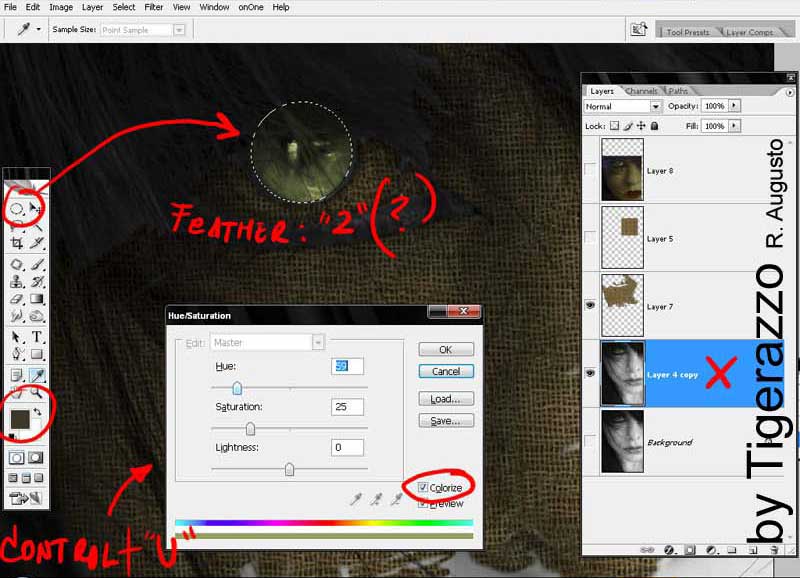Switch to Standard mode editing
The height and width of the screenshot is (578, 800).
(x=16, y=458)
